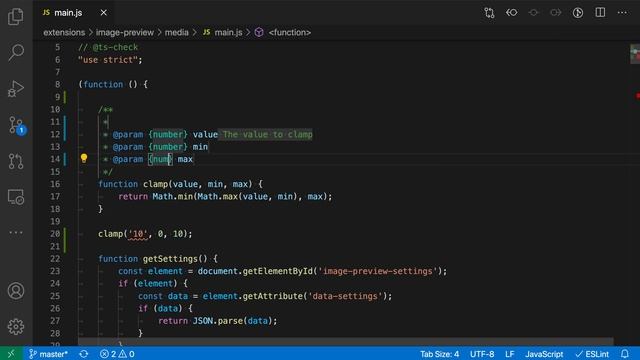Change end of line sequence 'LF'

pyautogui.click(x=509, y=354)
